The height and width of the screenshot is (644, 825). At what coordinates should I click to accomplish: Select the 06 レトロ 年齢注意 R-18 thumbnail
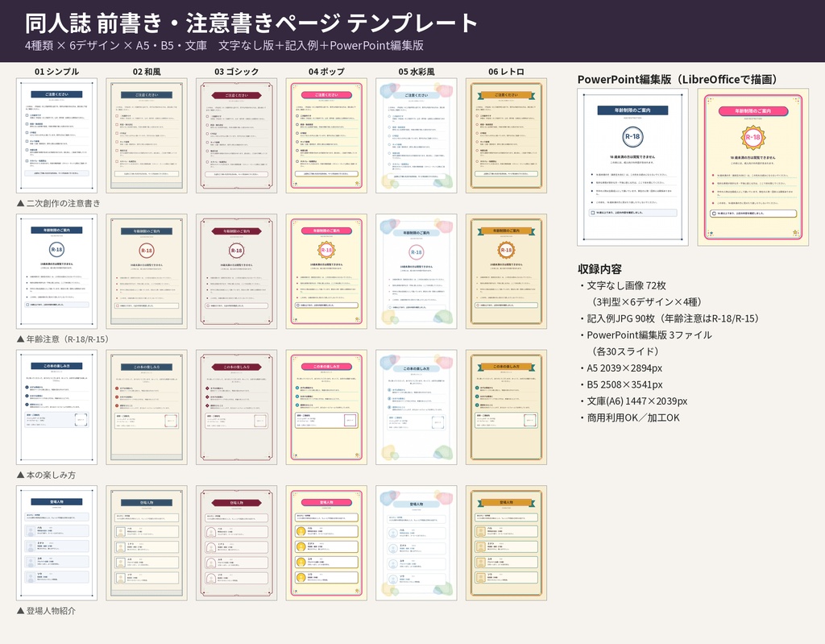pyautogui.click(x=506, y=272)
